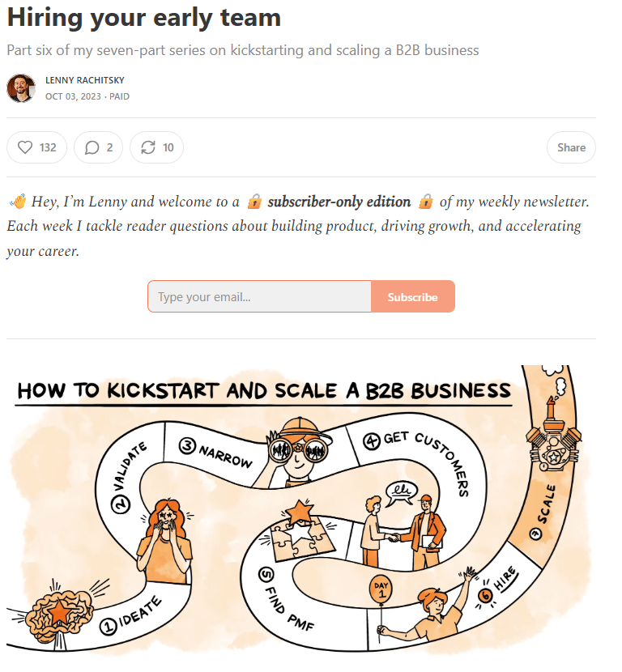The image size is (622, 672).
Task: Click the 6 Hire step label
Action: pos(497,585)
